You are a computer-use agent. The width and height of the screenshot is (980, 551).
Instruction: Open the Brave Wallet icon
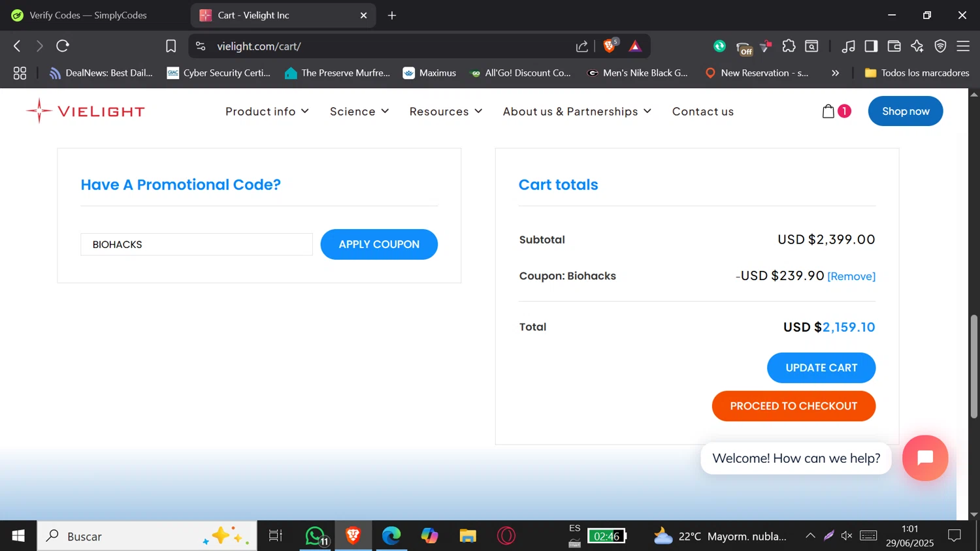click(894, 46)
